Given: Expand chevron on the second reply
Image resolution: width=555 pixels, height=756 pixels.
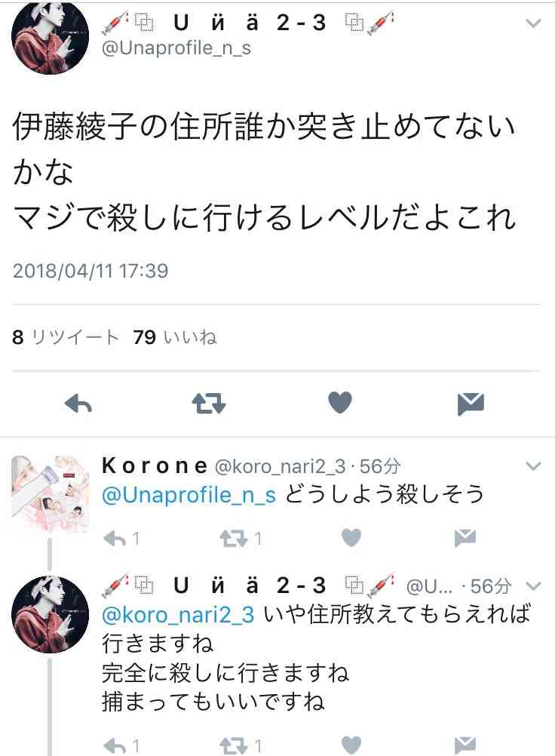Looking at the screenshot, I should [x=533, y=585].
